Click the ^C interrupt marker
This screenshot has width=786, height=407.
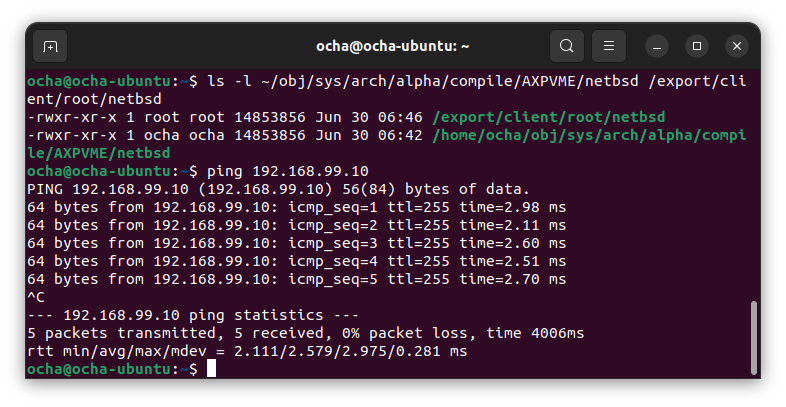coord(36,297)
